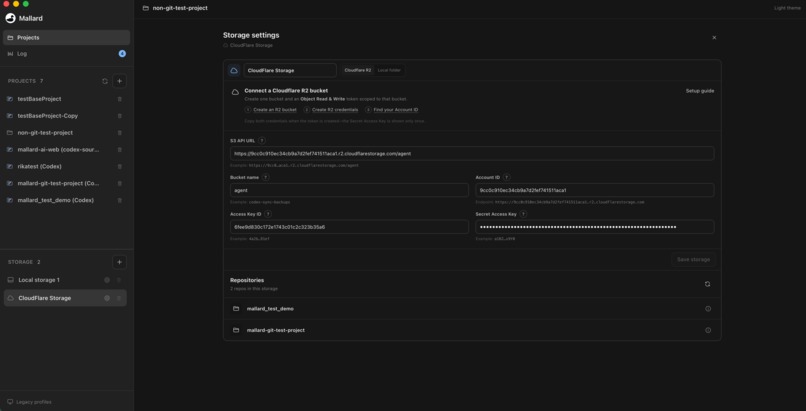Viewport: 806px width, 411px height.
Task: Add a new project with plus button
Action: click(x=119, y=81)
